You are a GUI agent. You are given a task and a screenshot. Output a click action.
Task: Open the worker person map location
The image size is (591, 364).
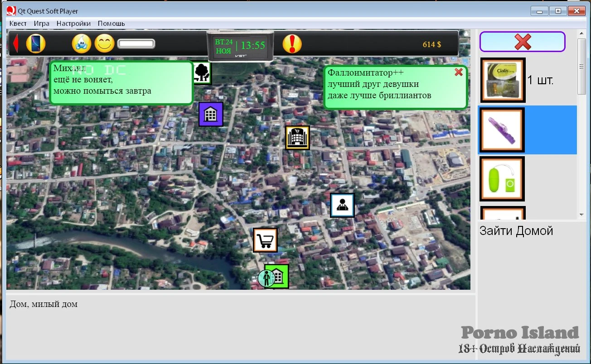click(x=342, y=206)
